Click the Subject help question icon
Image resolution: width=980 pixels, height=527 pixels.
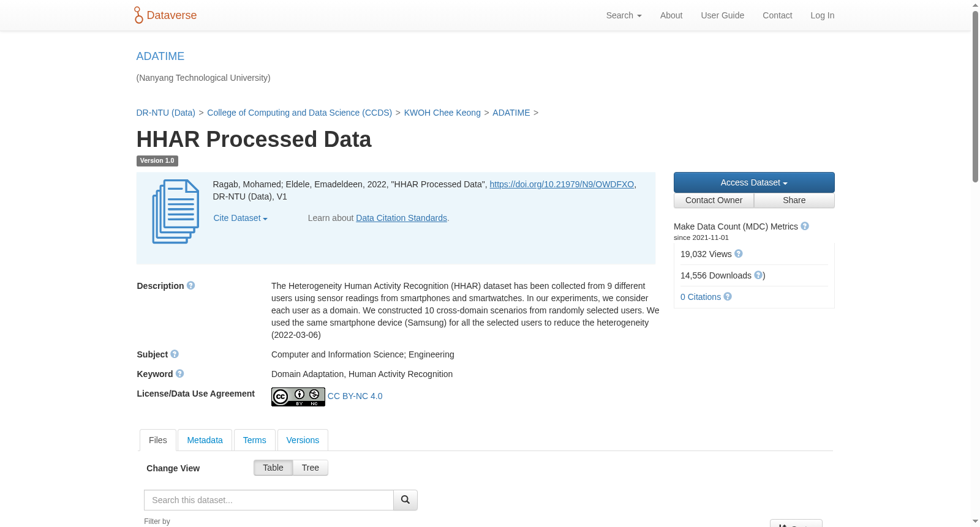pyautogui.click(x=175, y=354)
